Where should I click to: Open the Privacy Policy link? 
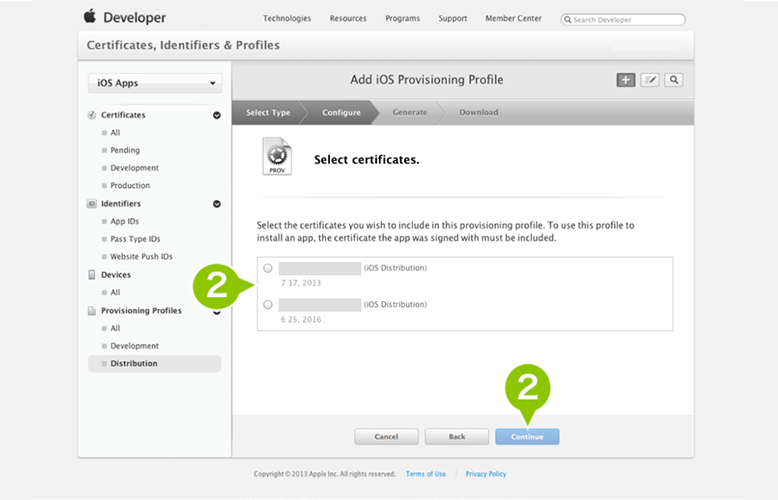[x=486, y=474]
